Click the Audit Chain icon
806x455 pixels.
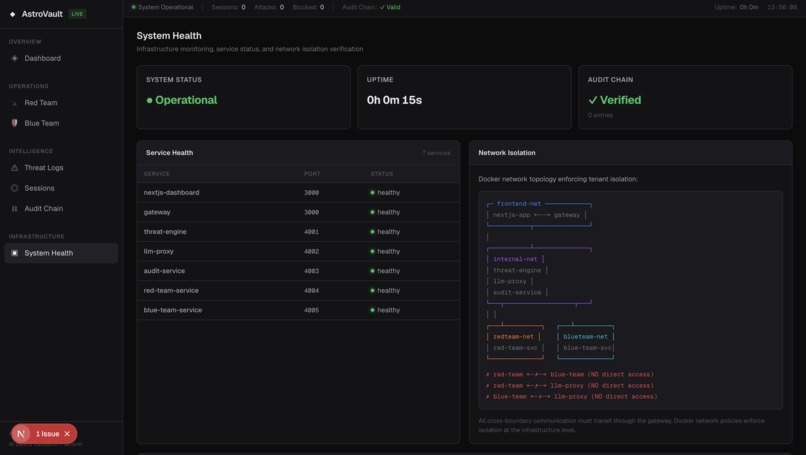coord(14,208)
